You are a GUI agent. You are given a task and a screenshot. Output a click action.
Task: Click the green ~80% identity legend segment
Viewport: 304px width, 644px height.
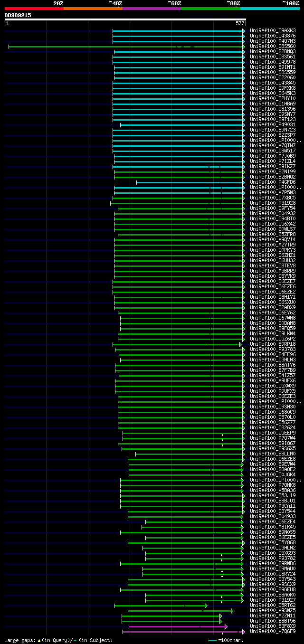coord(211,9)
